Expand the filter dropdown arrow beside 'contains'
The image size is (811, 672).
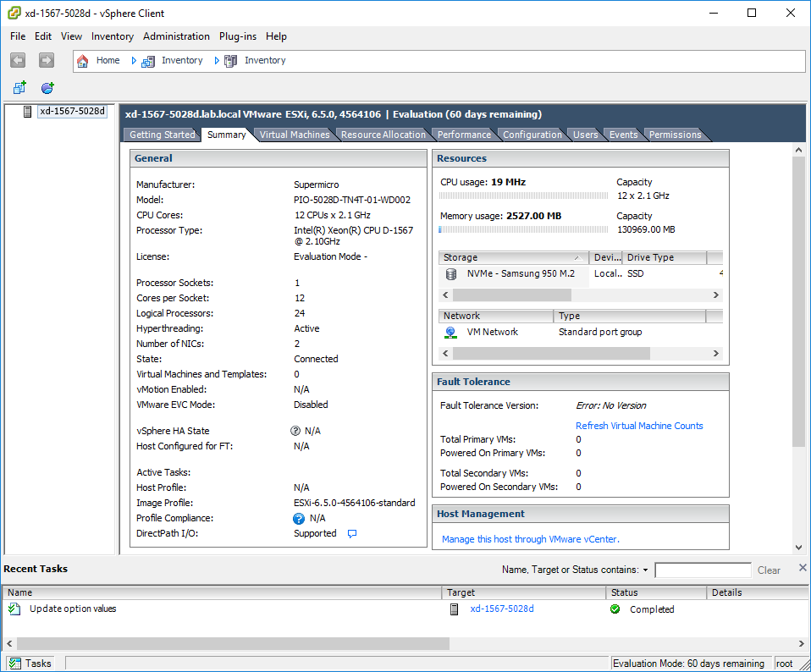click(x=645, y=570)
